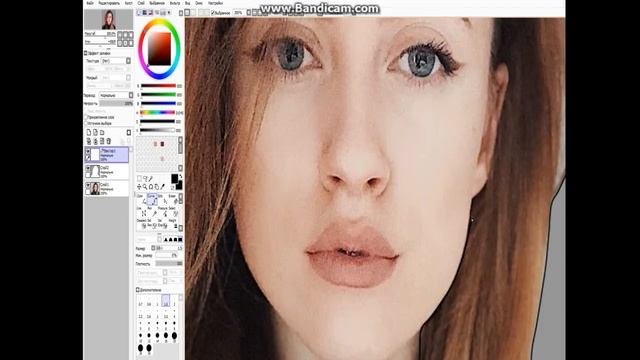Collapse the Дополнительно section
This screenshot has width=640, height=360.
click(x=138, y=290)
